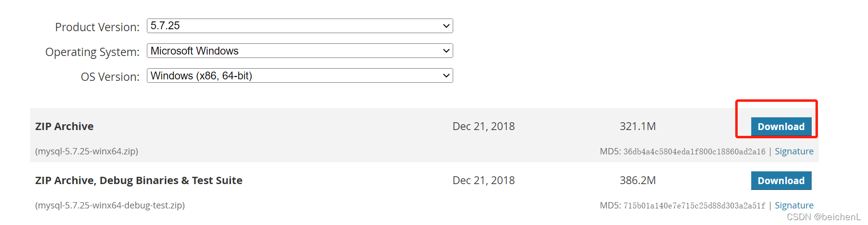Screen dimensions: 868x225
Task: Click the "Product Version:" label
Action: click(97, 27)
